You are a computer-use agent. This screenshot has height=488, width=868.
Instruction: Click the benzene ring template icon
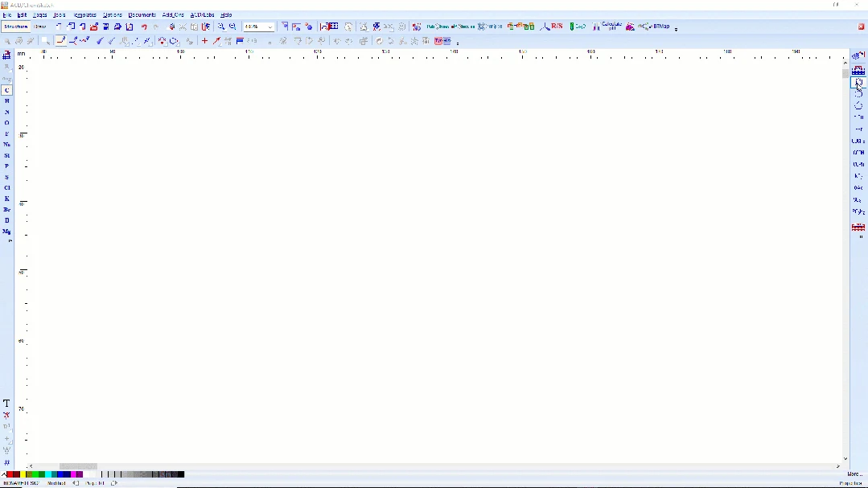[x=858, y=83]
